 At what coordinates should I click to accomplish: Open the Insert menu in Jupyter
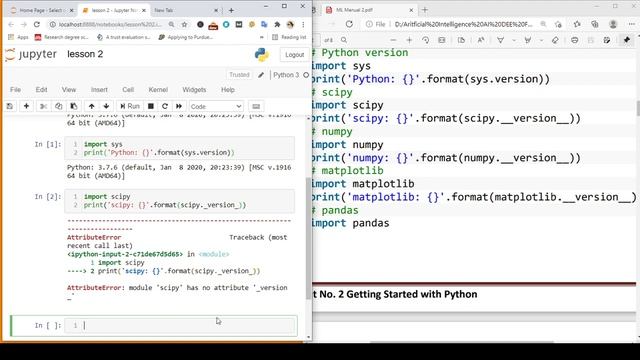pos(99,90)
